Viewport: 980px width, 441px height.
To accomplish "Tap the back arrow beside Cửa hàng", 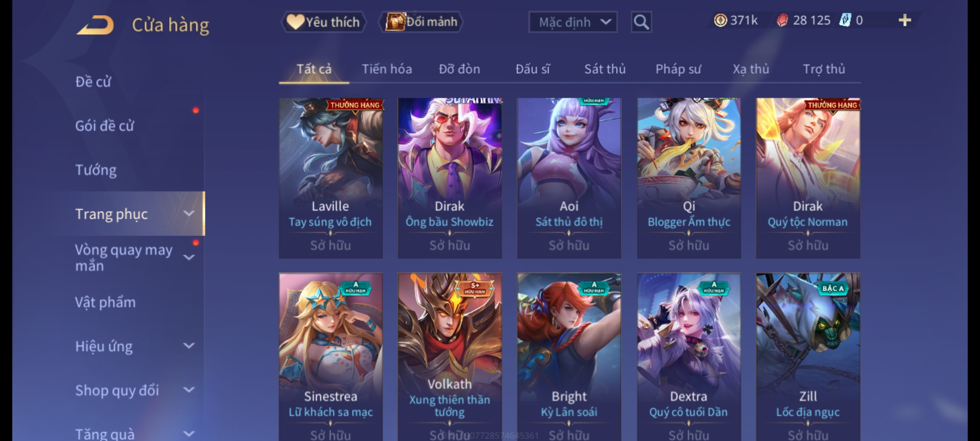I will click(x=95, y=25).
